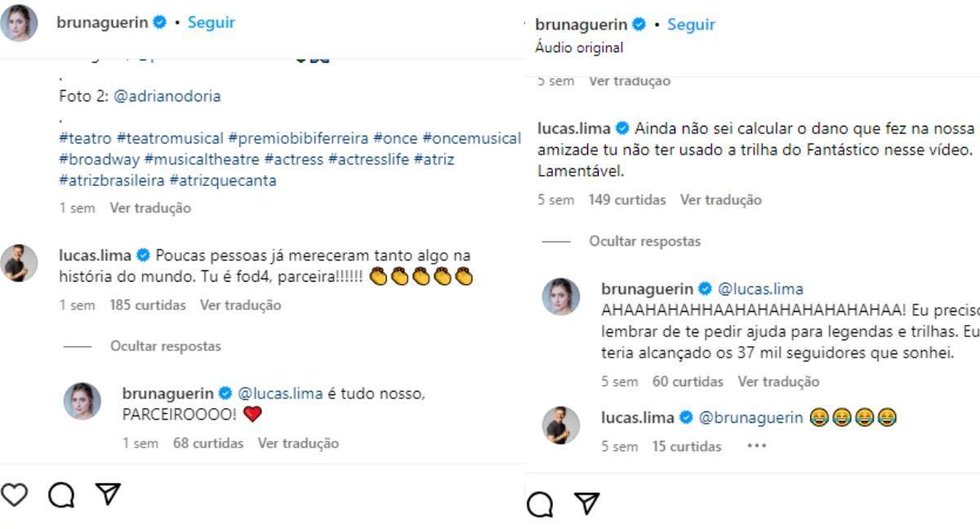Follow brunaguerin with the 'Seguir' button
Viewport: 980px width, 529px height.
[211, 23]
